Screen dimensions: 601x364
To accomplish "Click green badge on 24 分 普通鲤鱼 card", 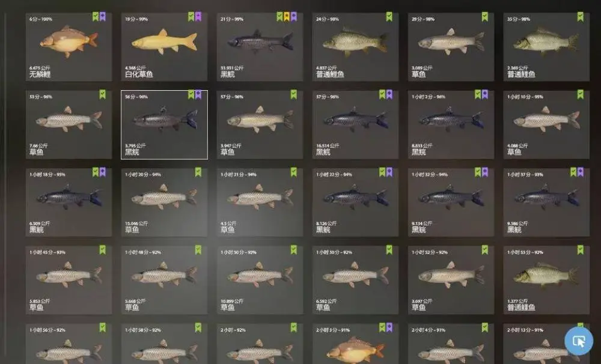I will tap(389, 16).
